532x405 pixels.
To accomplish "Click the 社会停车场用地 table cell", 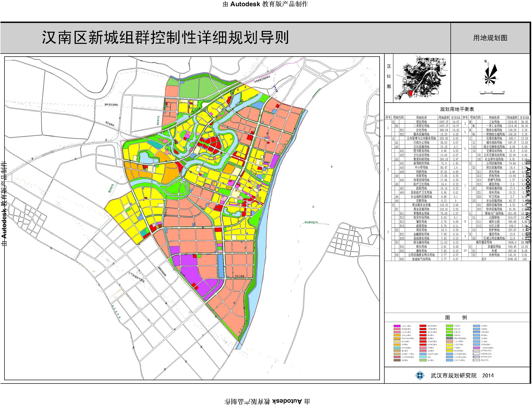I will tap(494, 159).
